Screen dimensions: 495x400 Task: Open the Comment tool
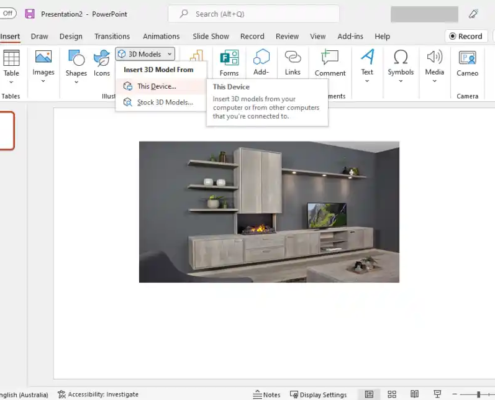(330, 63)
